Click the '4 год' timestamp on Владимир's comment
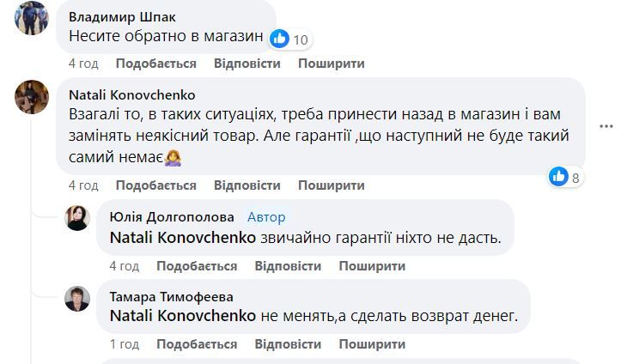This screenshot has width=627, height=364. point(83,64)
